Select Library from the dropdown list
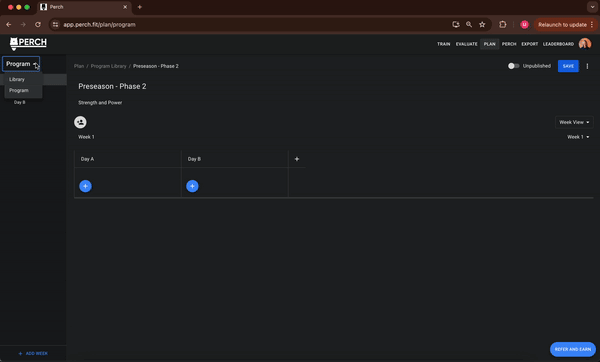Image resolution: width=600 pixels, height=362 pixels. pyautogui.click(x=23, y=79)
